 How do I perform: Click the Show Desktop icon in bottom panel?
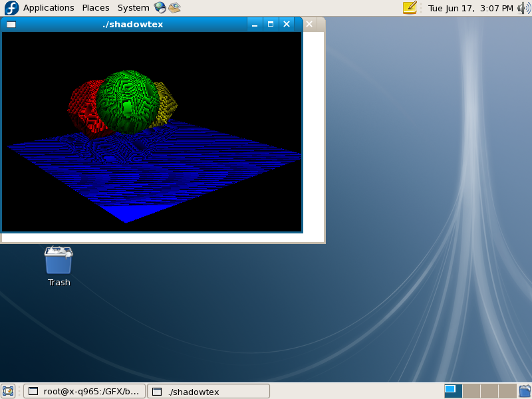tap(8, 391)
